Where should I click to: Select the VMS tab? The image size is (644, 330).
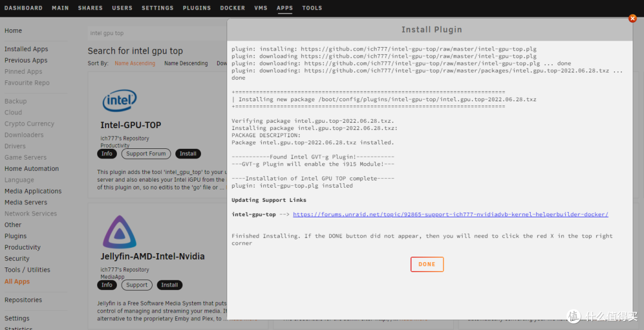(x=261, y=8)
